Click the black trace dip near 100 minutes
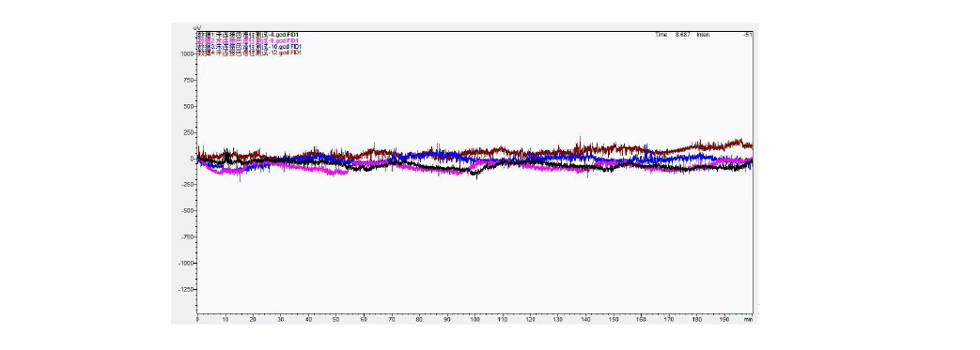The image size is (980, 350). click(477, 175)
